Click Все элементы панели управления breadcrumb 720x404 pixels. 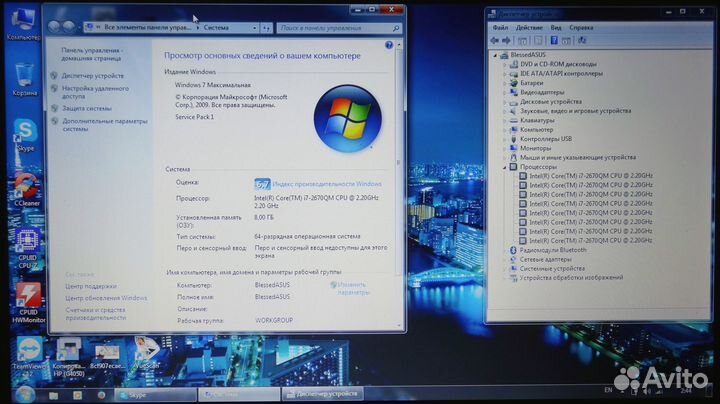147,28
